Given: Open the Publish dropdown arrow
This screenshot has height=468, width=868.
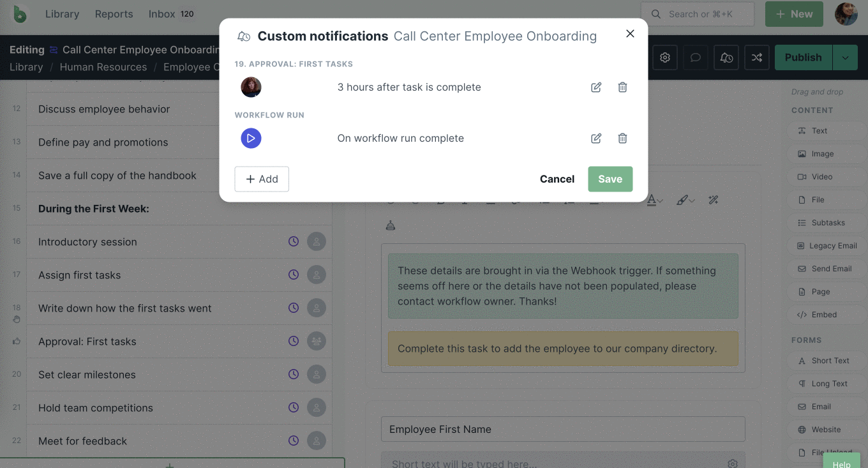Looking at the screenshot, I should coord(845,57).
